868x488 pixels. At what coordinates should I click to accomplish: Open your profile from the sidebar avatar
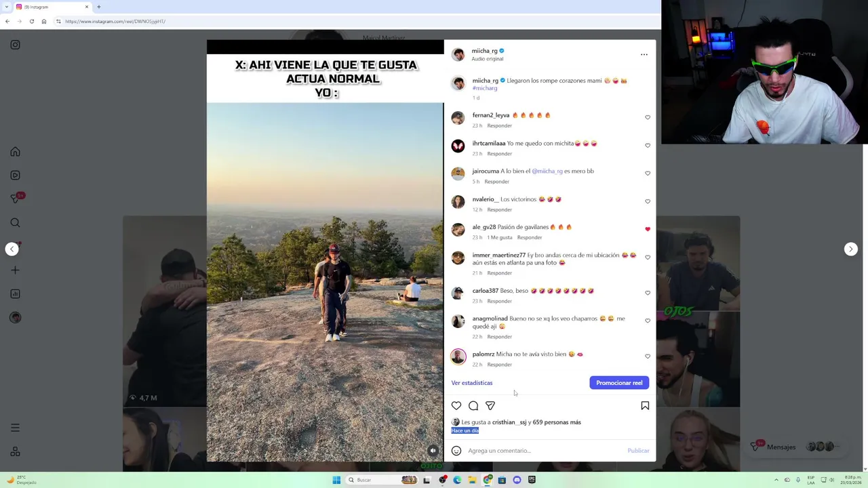click(15, 317)
